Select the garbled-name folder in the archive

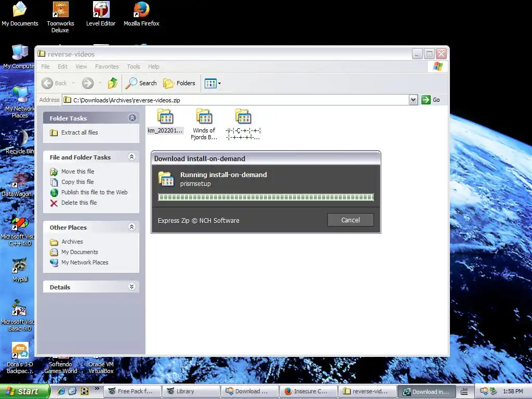(x=243, y=124)
